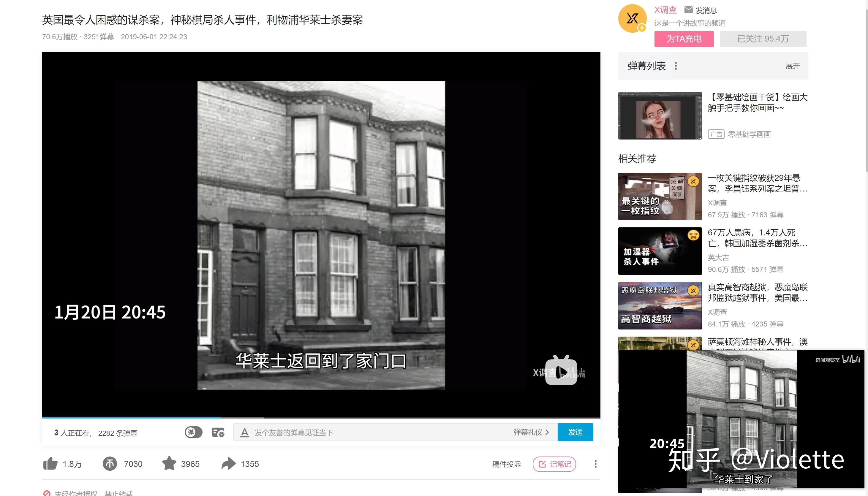Open the danmaku list vertical menu

(676, 66)
